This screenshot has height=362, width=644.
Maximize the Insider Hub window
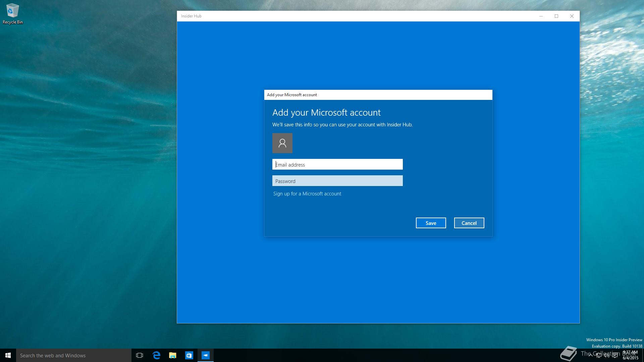tap(556, 16)
